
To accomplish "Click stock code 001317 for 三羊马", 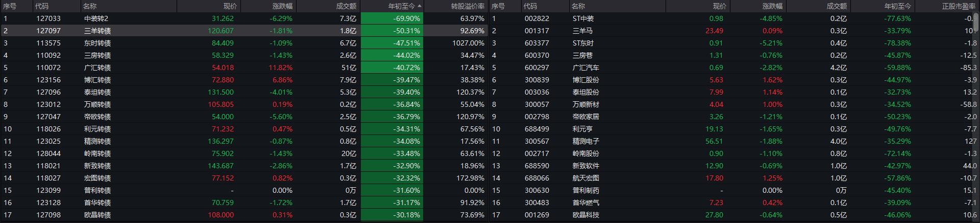I will (537, 31).
